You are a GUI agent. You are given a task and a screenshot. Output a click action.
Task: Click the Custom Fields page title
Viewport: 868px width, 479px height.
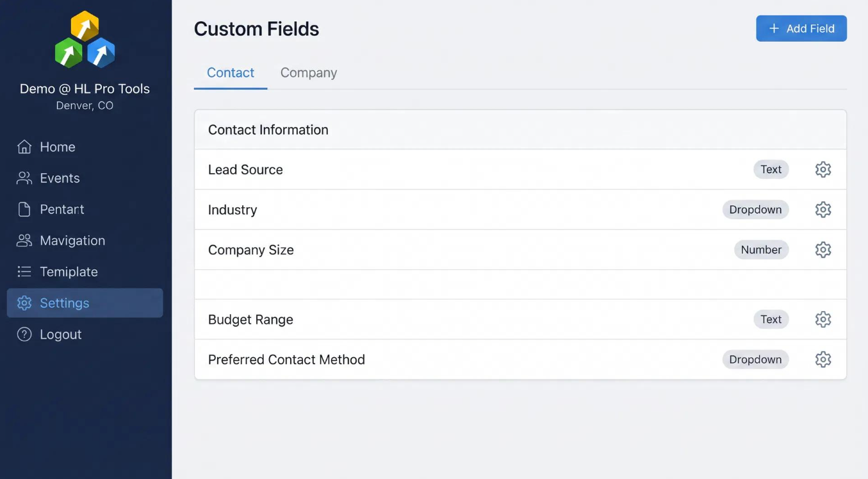[x=256, y=29]
